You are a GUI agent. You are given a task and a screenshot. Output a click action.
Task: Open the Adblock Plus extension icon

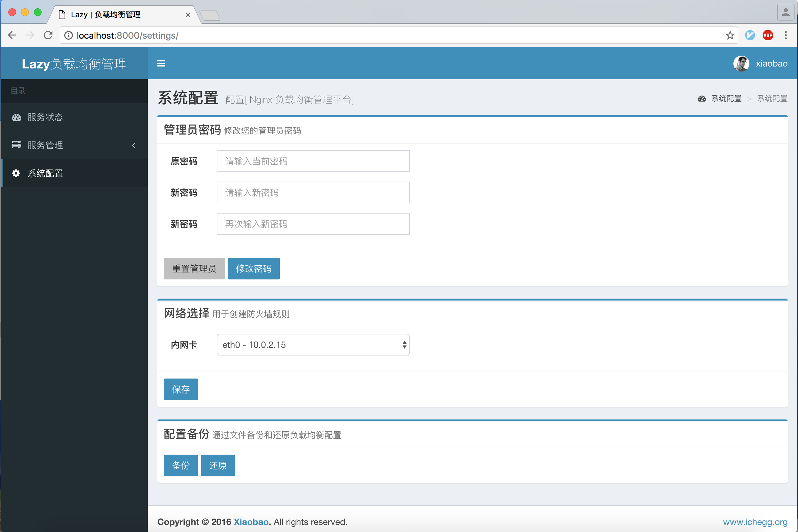coord(768,35)
